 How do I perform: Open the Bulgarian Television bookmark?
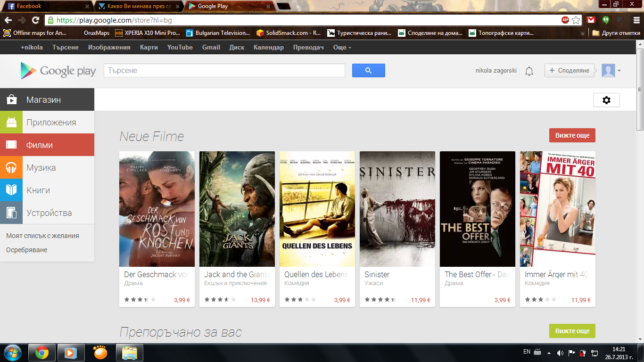tap(218, 33)
